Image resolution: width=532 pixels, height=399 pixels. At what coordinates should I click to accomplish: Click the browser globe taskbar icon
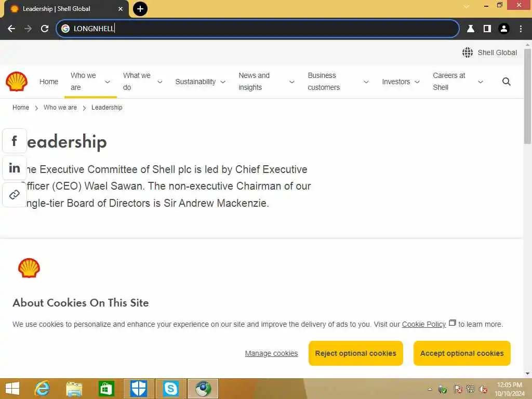point(203,389)
